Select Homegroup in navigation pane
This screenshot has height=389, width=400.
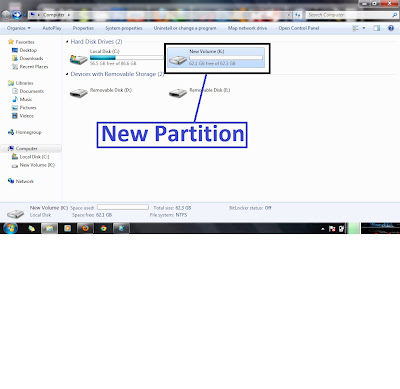[x=28, y=132]
